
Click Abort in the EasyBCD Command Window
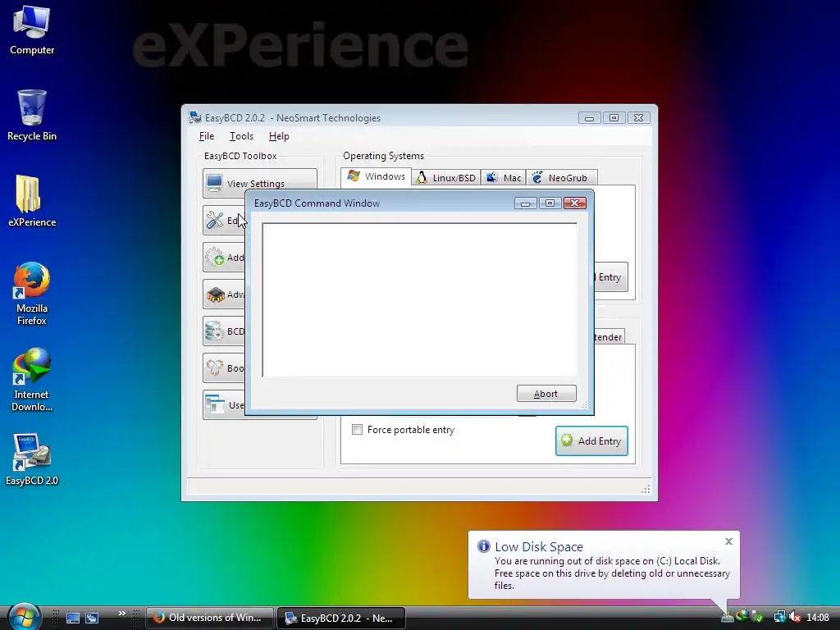tap(546, 393)
